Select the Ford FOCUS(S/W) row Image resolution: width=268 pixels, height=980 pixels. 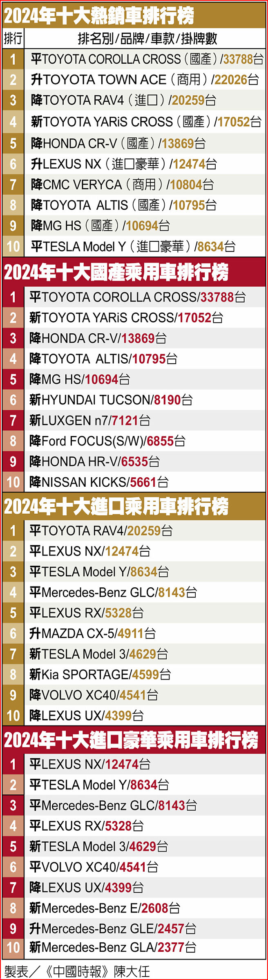pos(107,441)
